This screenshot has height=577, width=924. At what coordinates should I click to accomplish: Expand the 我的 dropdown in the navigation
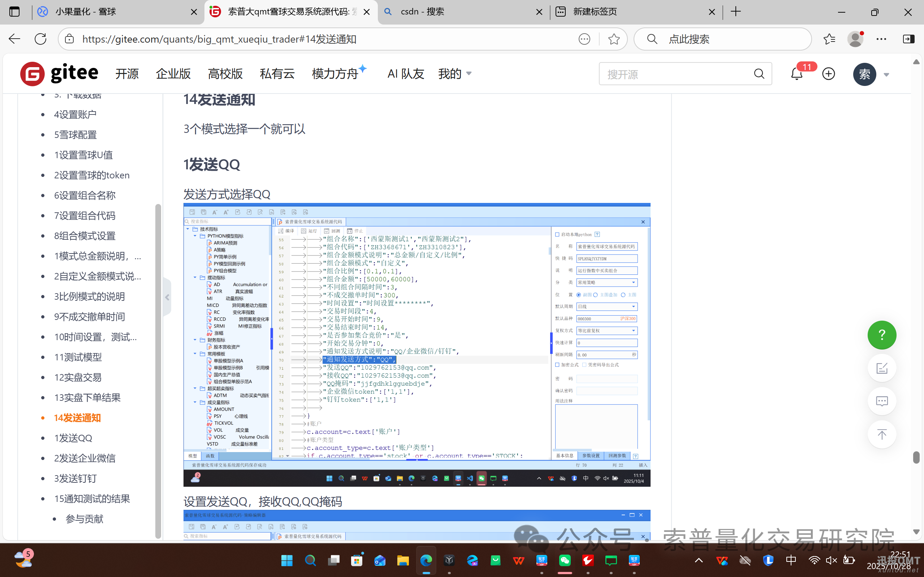(x=455, y=74)
